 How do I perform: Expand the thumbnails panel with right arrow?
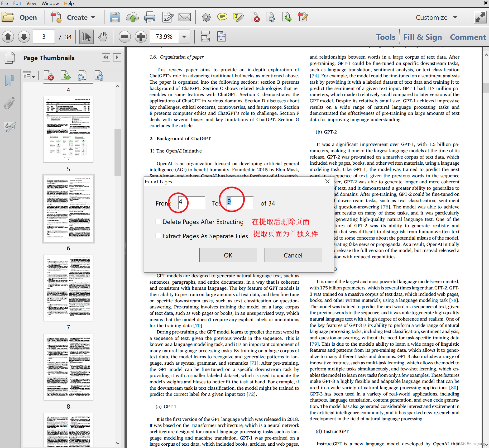pos(117,57)
